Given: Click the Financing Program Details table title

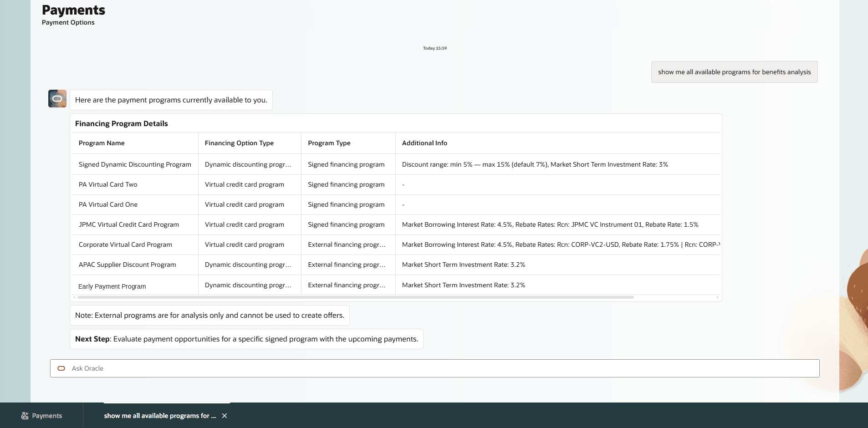Looking at the screenshot, I should click(x=122, y=123).
